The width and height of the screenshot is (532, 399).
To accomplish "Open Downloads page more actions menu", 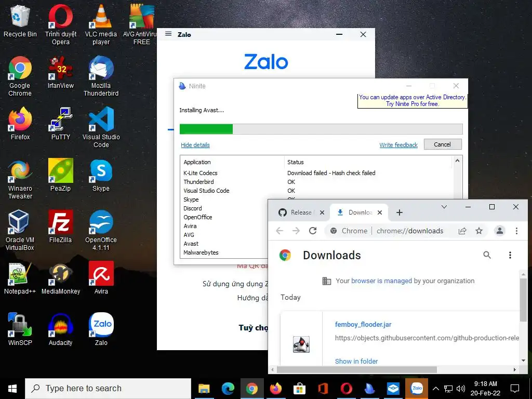I will pos(510,255).
